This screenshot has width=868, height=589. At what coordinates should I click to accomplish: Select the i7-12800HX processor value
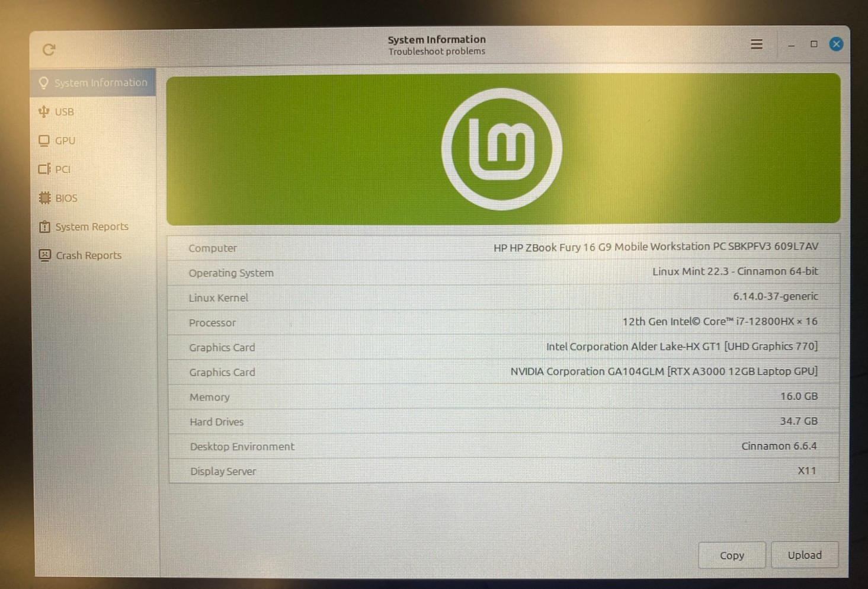coord(720,321)
